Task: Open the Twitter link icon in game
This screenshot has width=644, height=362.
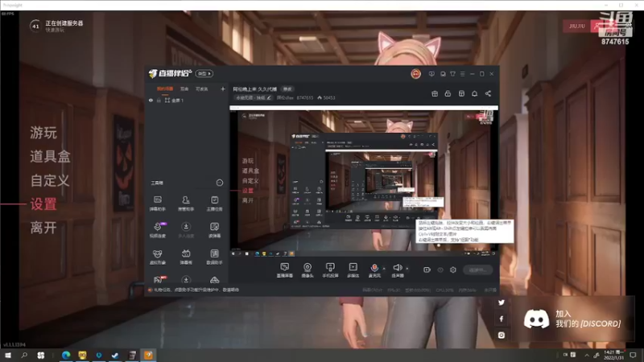Action: [x=501, y=302]
